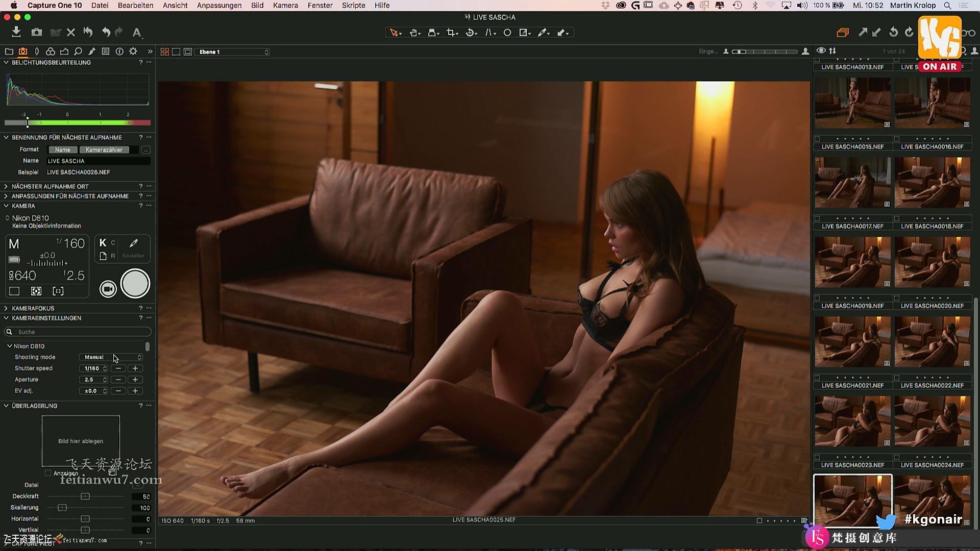The image size is (980, 551).
Task: Toggle multi-view grid viewer mode
Action: click(x=165, y=52)
